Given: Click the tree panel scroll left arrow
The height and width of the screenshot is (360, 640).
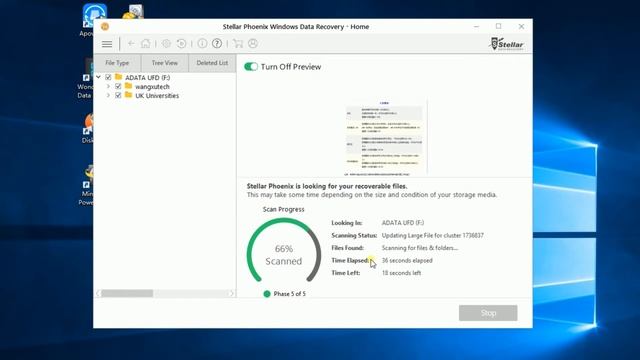Looking at the screenshot, I should [x=98, y=293].
